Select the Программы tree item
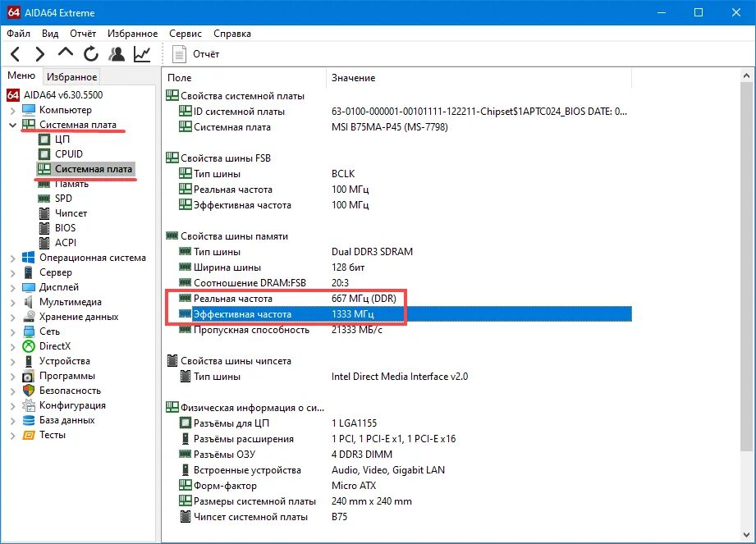This screenshot has width=756, height=544. [x=67, y=376]
